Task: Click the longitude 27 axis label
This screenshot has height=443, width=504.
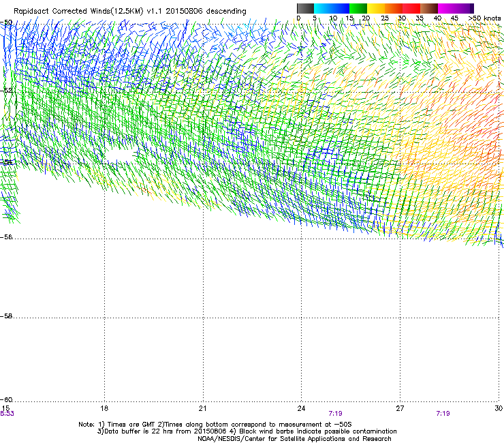Action: coord(400,408)
